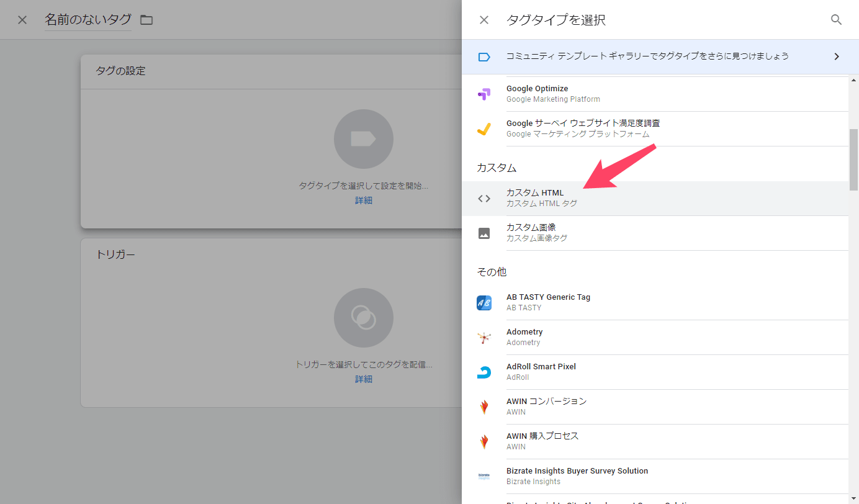Choose Bizrate Insights Buyer Survey Solution
Viewport: 859px width, 504px height.
655,477
